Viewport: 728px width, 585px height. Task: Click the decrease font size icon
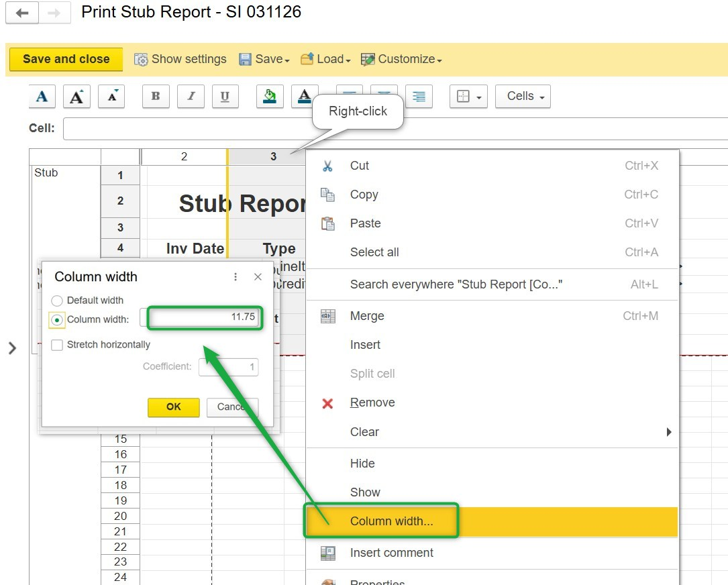point(111,97)
